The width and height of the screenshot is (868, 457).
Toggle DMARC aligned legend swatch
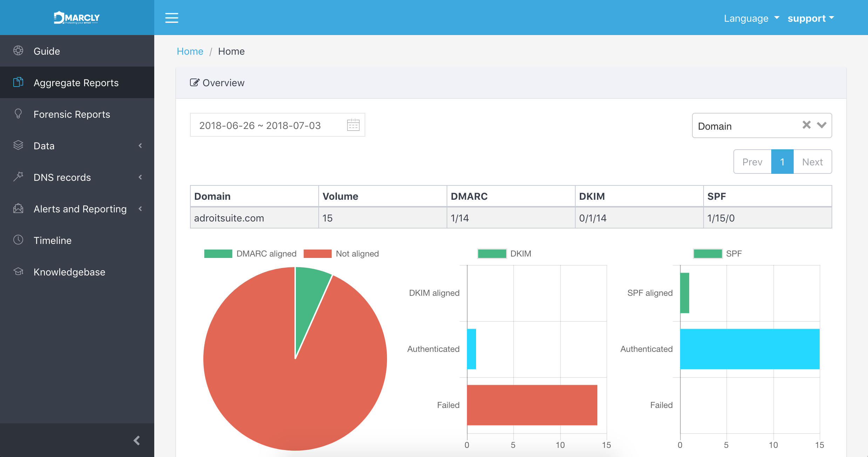pyautogui.click(x=218, y=253)
